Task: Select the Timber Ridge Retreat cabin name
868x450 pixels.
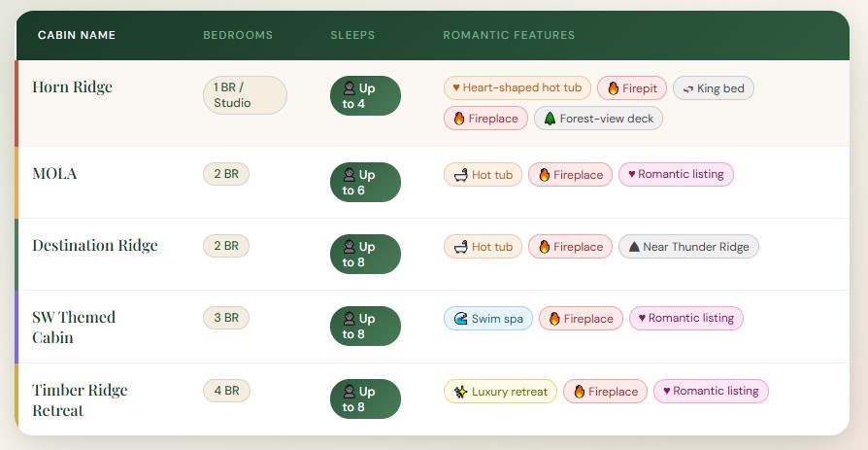Action: click(80, 400)
